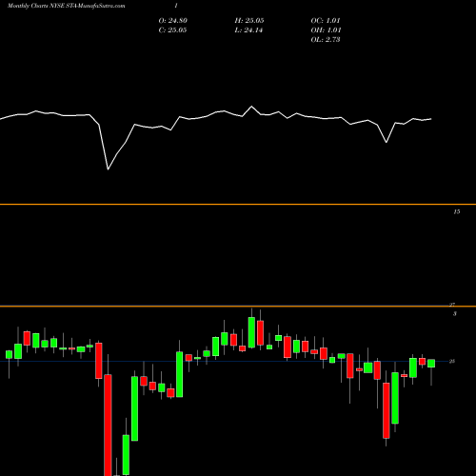
Task: Select the high value 'H: 25.05'
Action: point(249,21)
